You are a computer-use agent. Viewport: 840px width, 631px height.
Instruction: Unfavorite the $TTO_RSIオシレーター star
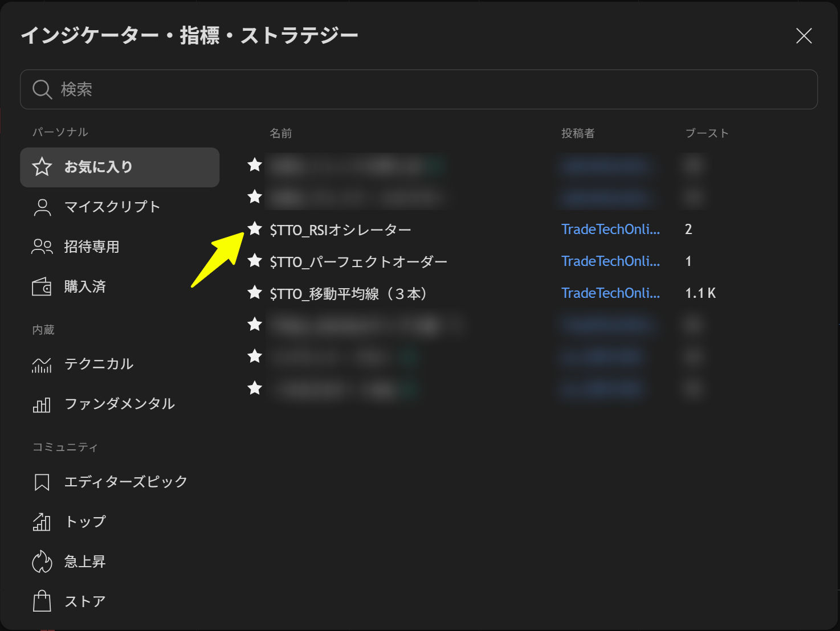255,228
